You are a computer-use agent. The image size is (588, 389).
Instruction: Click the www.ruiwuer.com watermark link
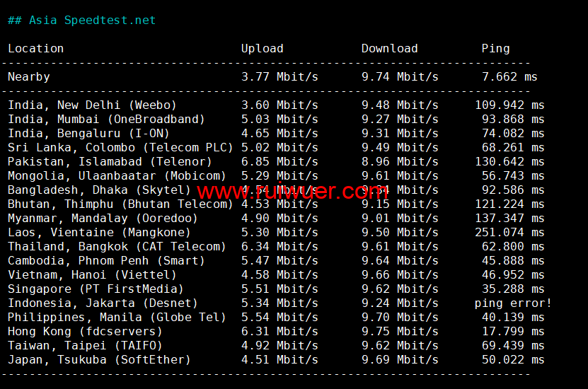(x=292, y=191)
